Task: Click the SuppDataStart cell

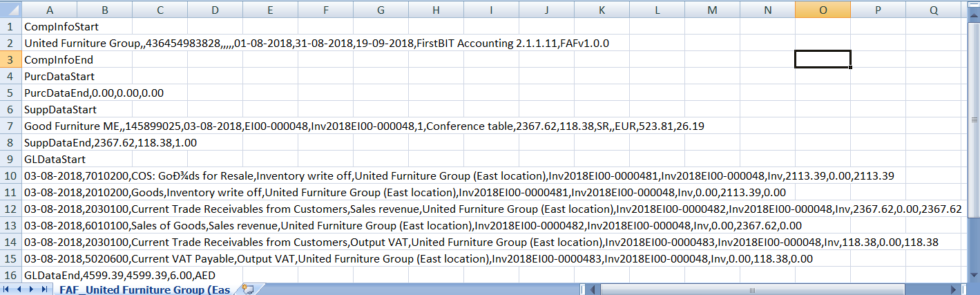Action: [x=60, y=110]
